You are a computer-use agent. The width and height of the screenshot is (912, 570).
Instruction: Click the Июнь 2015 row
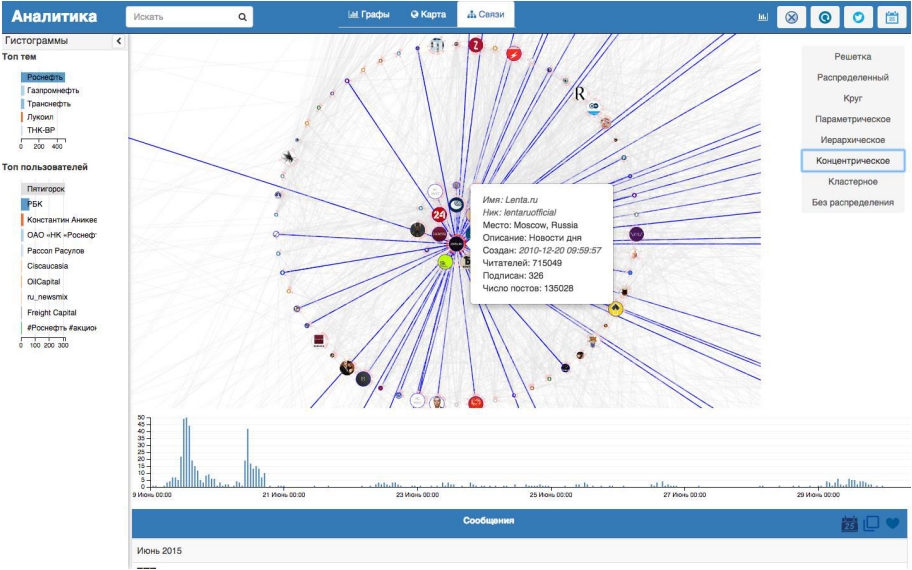[519, 551]
